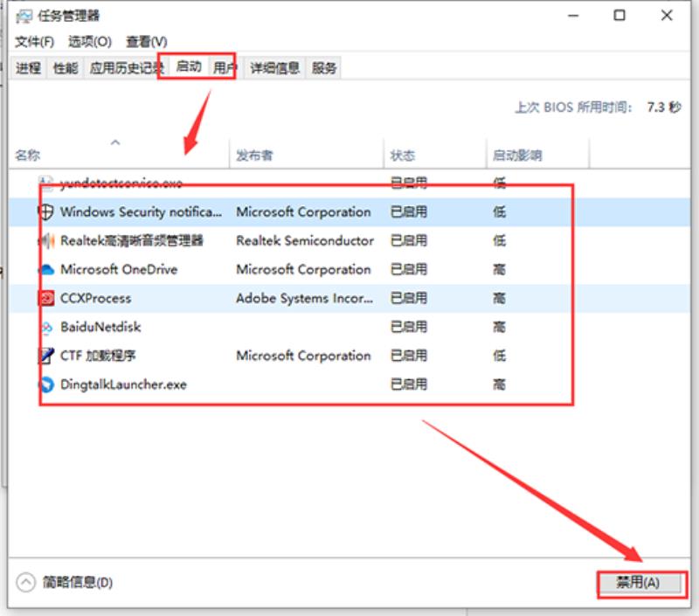Screen dimensions: 699x616
Task: Select the Windows Security notifica... row name
Action: (141, 211)
